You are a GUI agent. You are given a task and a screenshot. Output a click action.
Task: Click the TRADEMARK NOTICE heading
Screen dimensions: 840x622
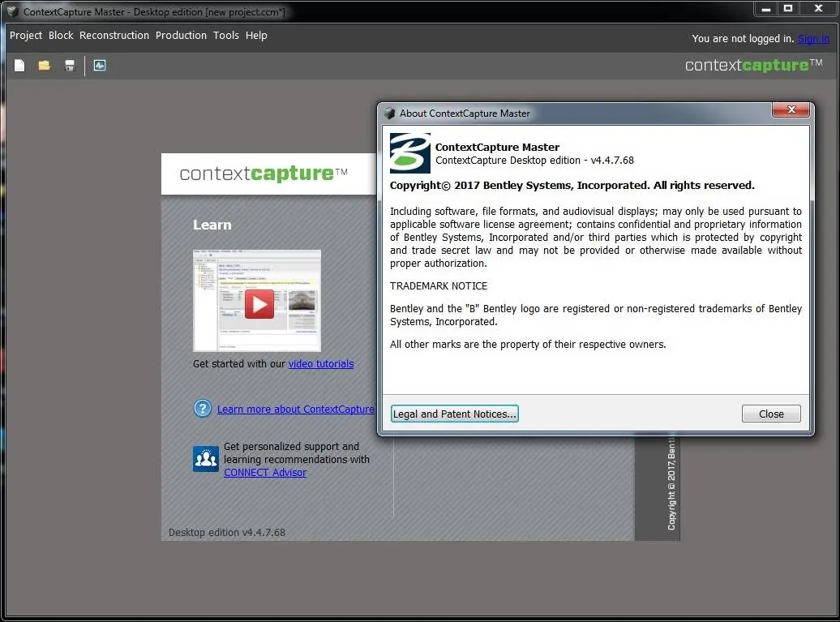[439, 286]
